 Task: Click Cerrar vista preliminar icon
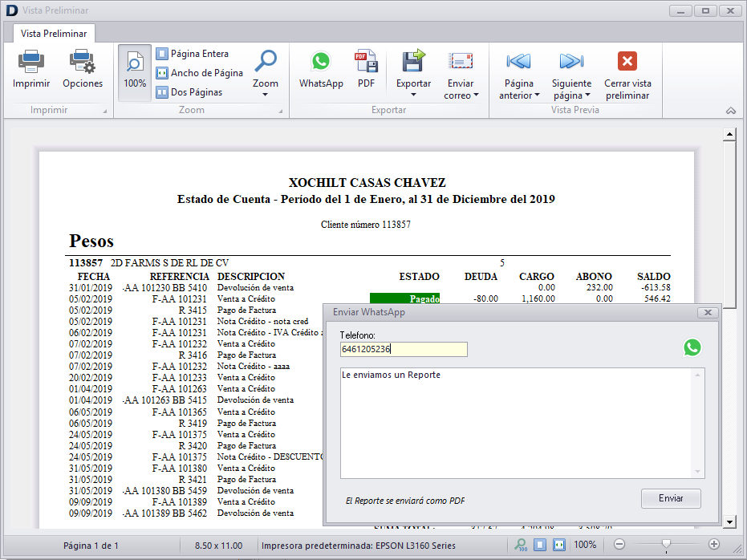point(627,62)
